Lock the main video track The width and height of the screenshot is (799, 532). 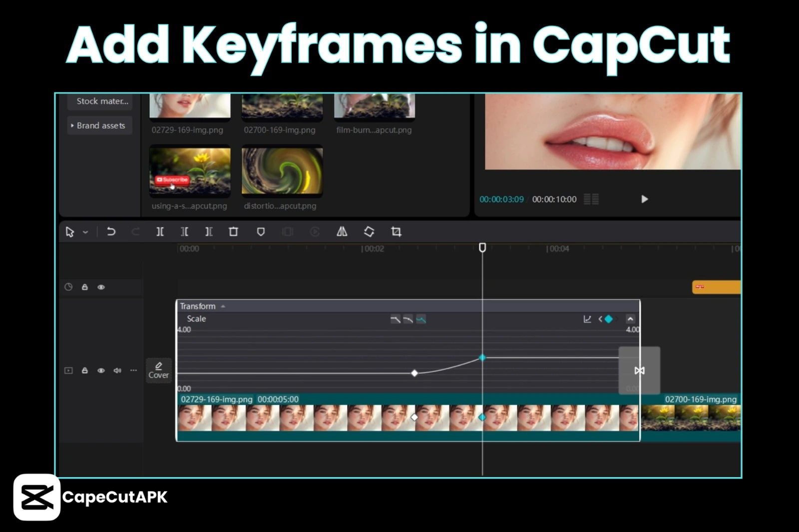pos(85,370)
